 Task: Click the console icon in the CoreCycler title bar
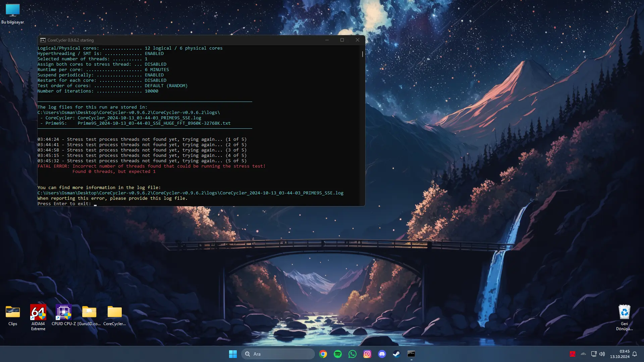point(43,40)
